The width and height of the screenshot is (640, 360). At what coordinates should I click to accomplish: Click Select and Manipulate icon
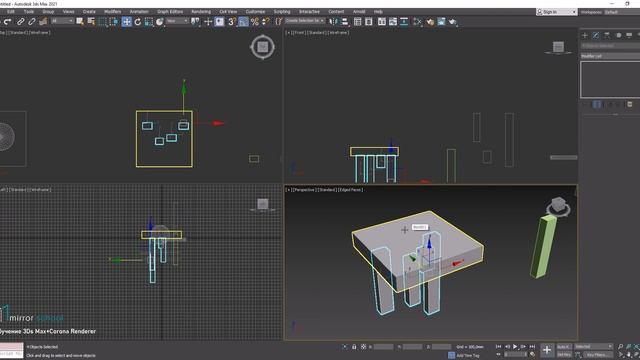coord(208,22)
